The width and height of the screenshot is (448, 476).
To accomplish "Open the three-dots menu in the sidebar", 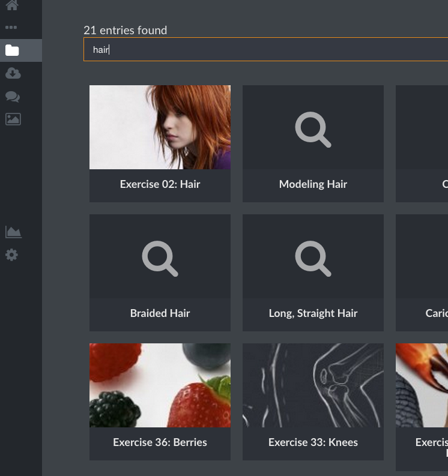I will pos(11,28).
